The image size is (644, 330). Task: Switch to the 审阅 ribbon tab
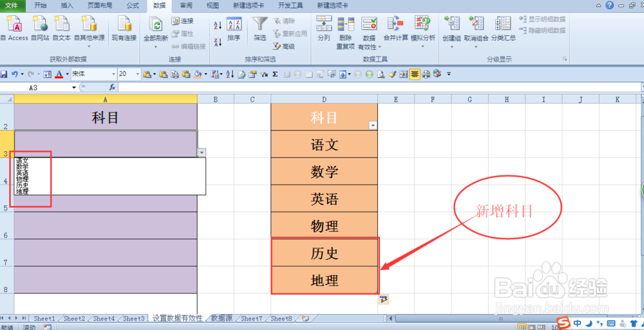[186, 5]
